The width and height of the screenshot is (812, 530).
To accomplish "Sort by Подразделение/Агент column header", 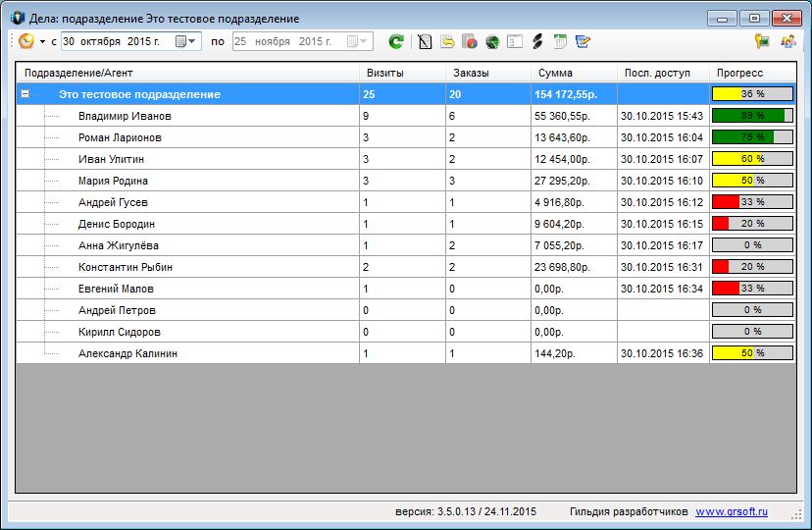I will 187,73.
